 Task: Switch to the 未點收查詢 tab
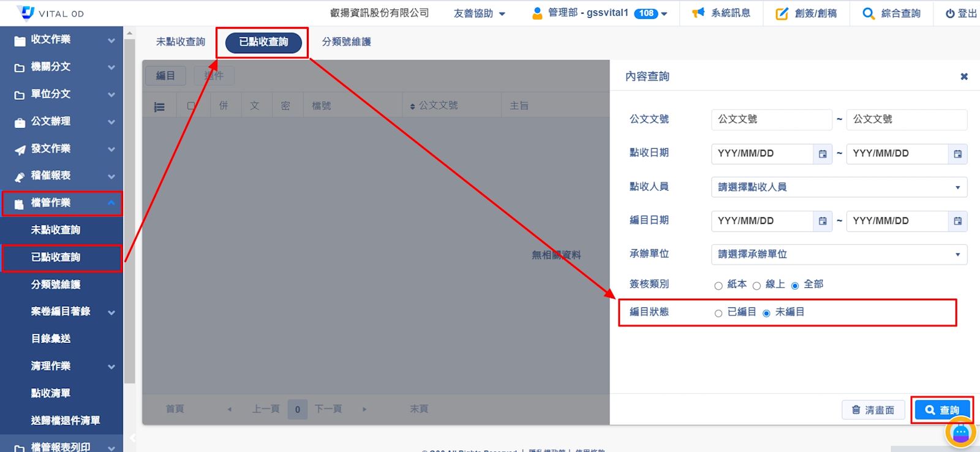pos(181,42)
